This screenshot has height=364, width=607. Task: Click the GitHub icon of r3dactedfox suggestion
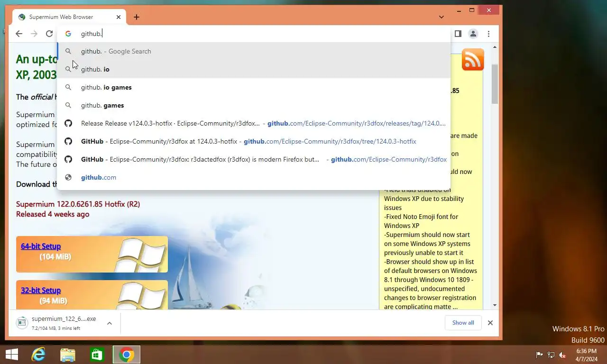click(x=68, y=159)
